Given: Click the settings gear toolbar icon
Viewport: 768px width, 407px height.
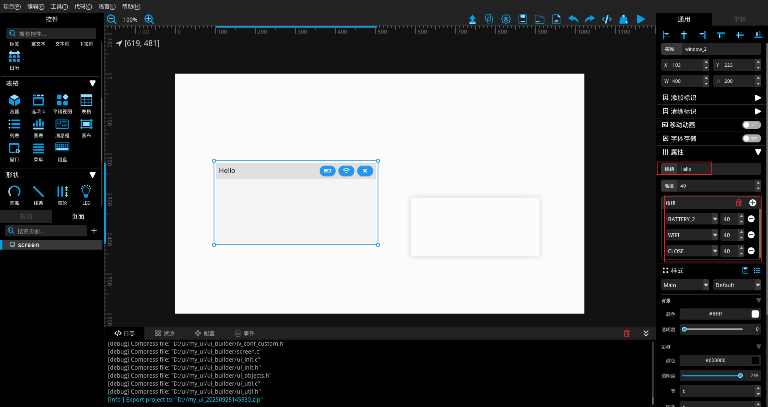Looking at the screenshot, I should [x=506, y=19].
